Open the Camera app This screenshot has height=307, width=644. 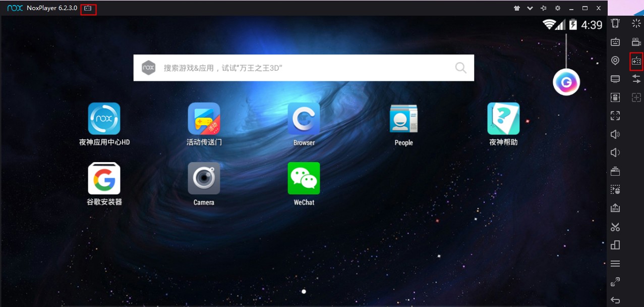204,178
